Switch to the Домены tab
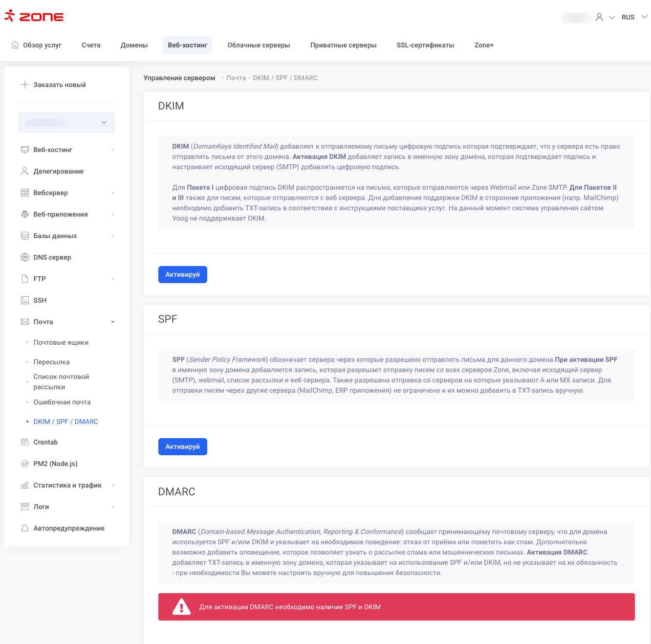Image resolution: width=651 pixels, height=644 pixels. (x=134, y=45)
